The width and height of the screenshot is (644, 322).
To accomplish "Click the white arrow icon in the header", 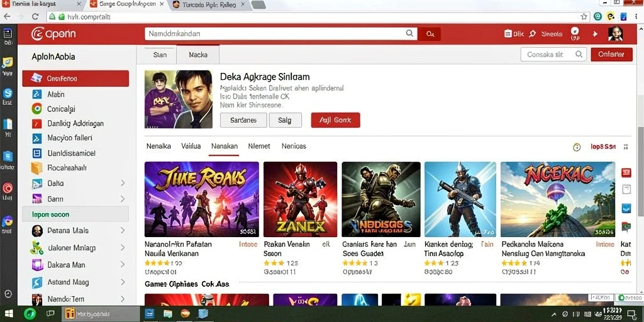I will click(x=595, y=34).
